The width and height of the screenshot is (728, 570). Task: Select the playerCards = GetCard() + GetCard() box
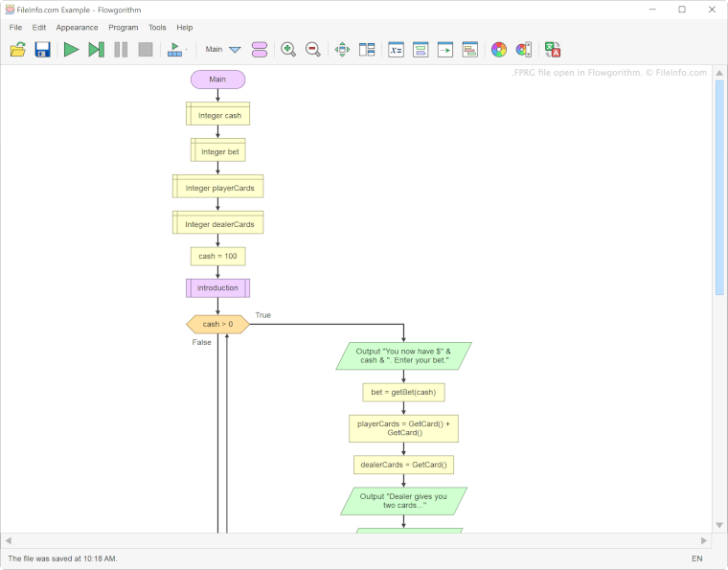tap(403, 428)
